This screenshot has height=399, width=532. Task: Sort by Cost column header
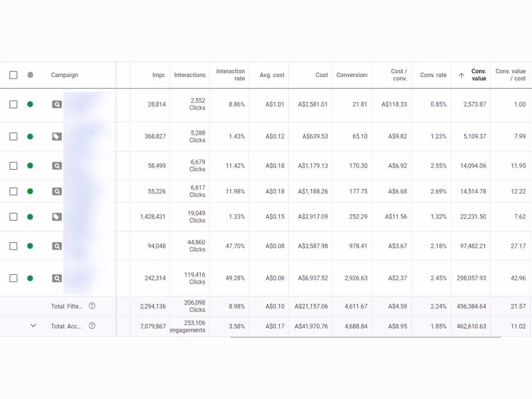[322, 75]
